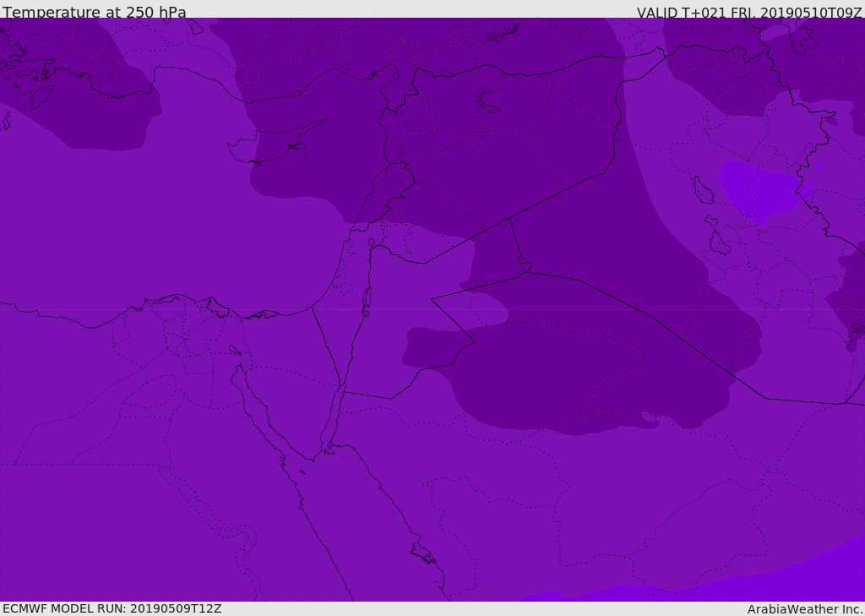Image resolution: width=865 pixels, height=616 pixels.
Task: Click the Dead Sea outline on the map
Action: click(x=367, y=299)
